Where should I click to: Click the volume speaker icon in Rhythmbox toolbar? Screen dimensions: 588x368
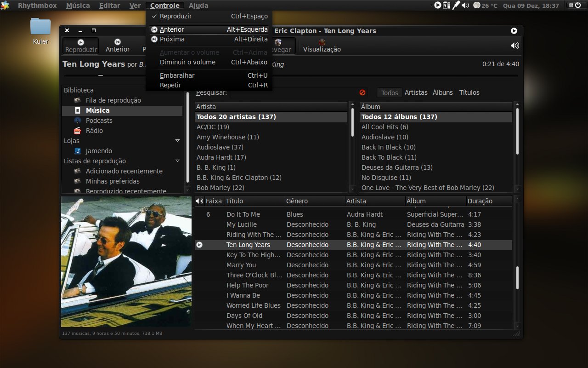tap(514, 46)
